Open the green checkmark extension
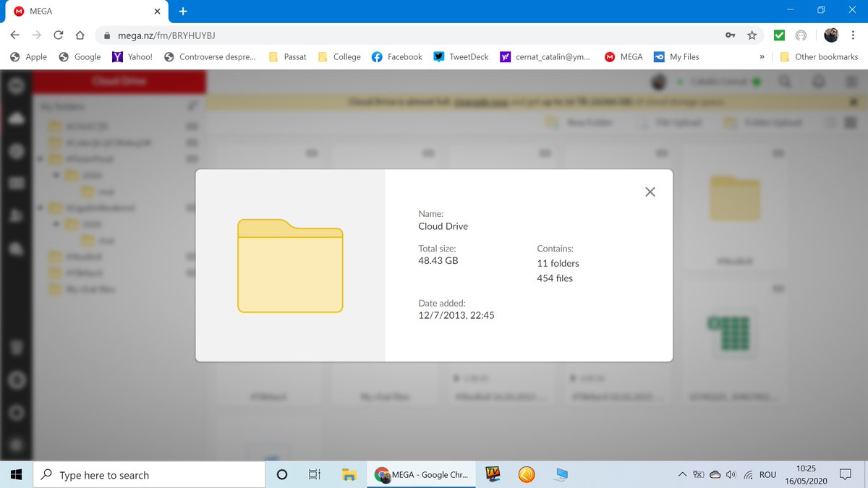The image size is (868, 488). pyautogui.click(x=779, y=35)
